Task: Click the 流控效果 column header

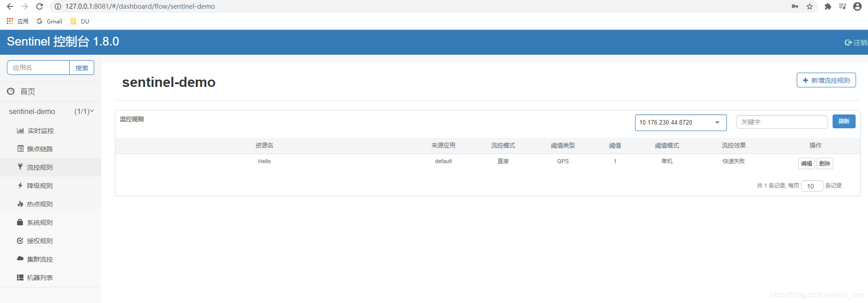Action: [734, 145]
